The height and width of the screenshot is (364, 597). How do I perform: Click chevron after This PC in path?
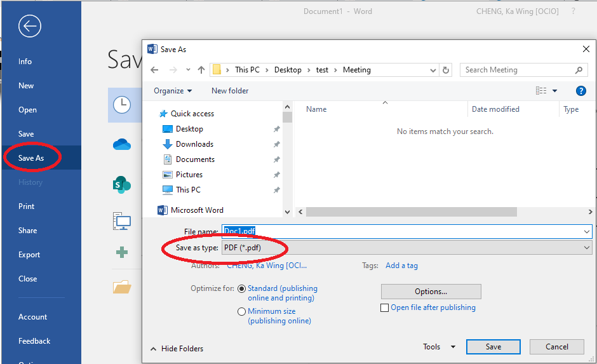tap(267, 70)
